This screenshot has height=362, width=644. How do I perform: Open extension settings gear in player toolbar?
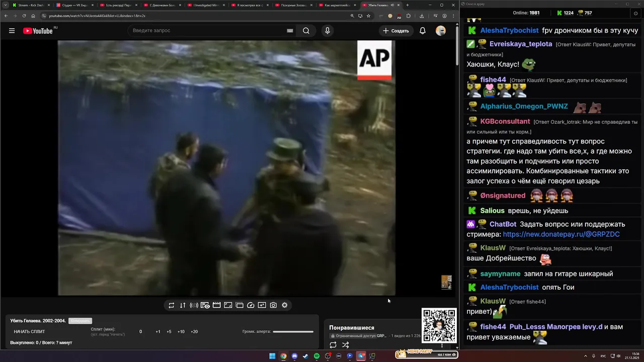tap(285, 305)
